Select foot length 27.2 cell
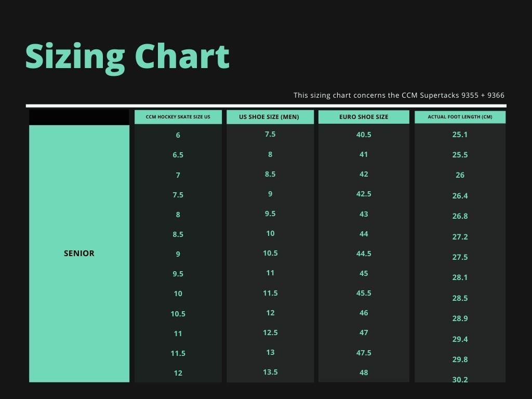 click(x=460, y=237)
